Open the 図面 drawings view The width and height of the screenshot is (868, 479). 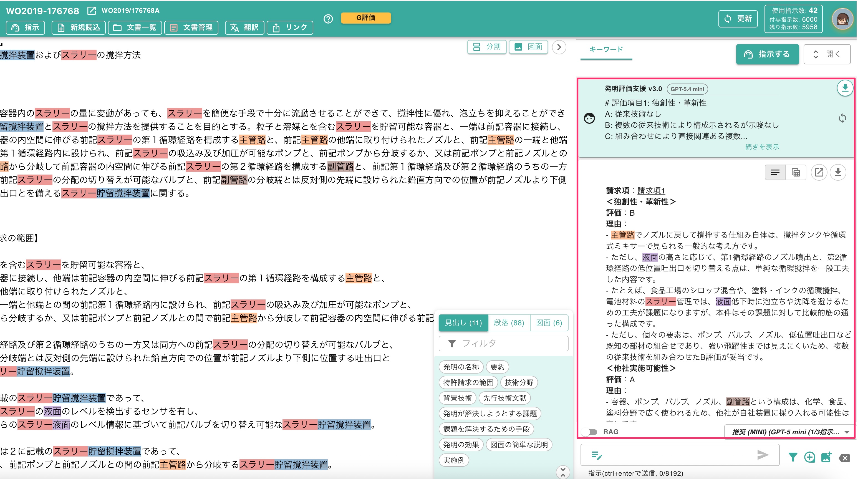pyautogui.click(x=528, y=47)
